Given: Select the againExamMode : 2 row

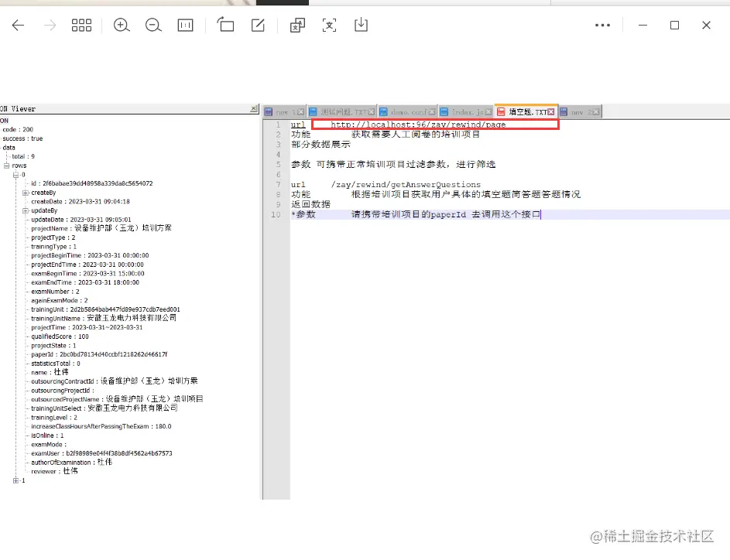Looking at the screenshot, I should coord(59,300).
